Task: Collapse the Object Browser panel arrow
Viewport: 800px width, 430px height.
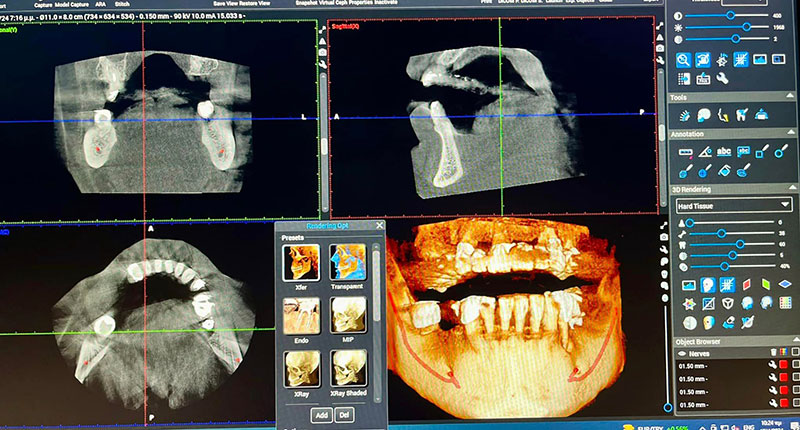Action: point(795,340)
